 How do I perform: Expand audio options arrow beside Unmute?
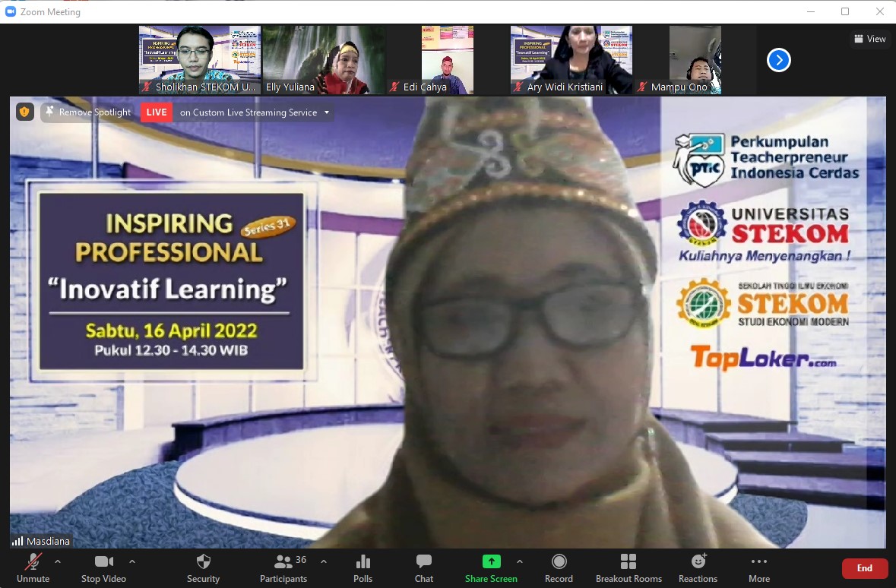(58, 561)
